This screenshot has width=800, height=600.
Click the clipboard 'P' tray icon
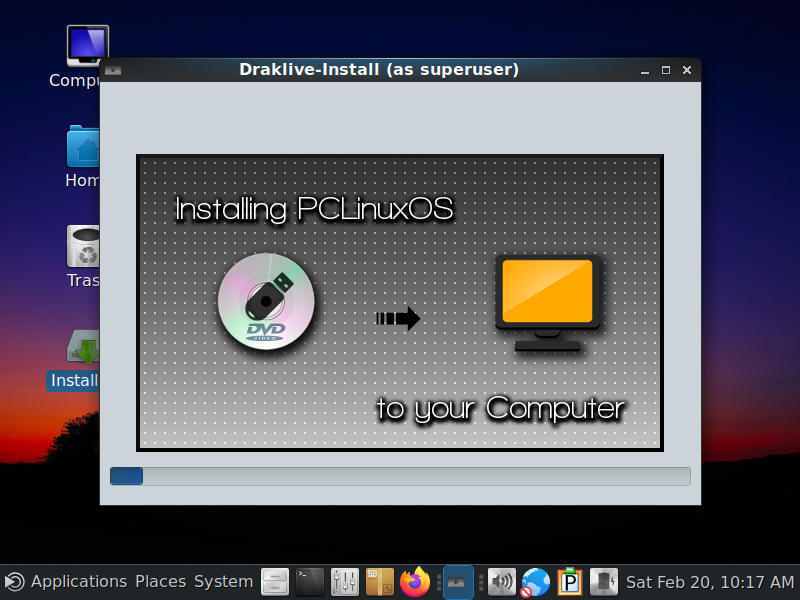coord(569,582)
